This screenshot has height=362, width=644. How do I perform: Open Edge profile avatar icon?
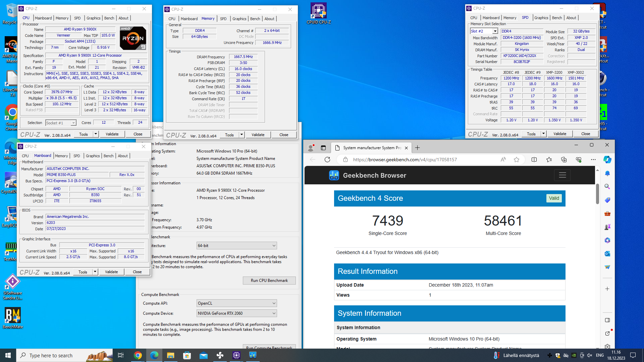pos(311,147)
